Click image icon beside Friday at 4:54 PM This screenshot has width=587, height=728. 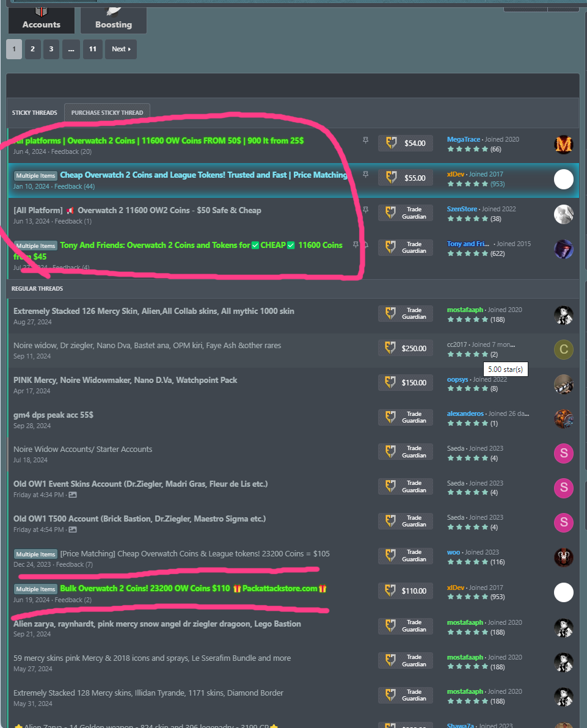click(73, 530)
